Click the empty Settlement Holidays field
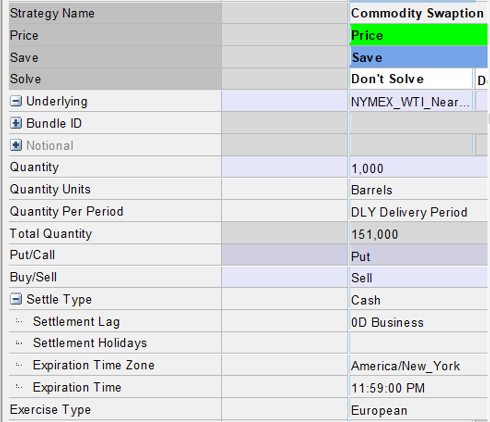490x422 pixels. coord(419,343)
